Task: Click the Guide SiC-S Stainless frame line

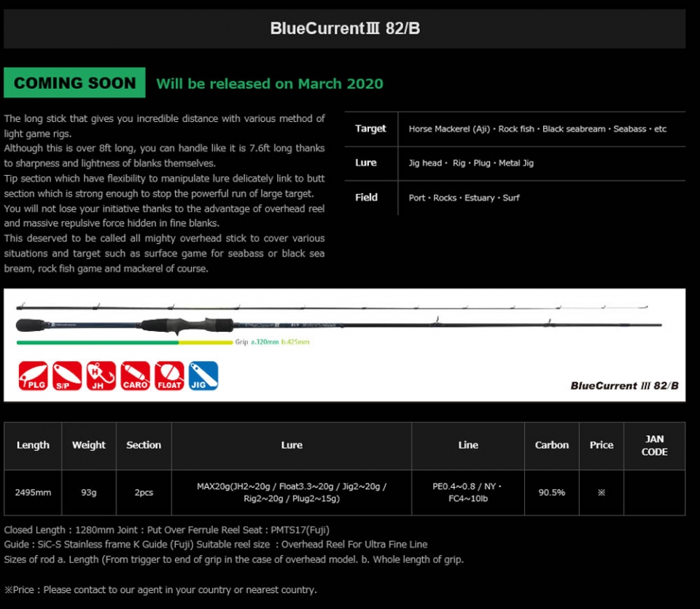Action: [216, 545]
